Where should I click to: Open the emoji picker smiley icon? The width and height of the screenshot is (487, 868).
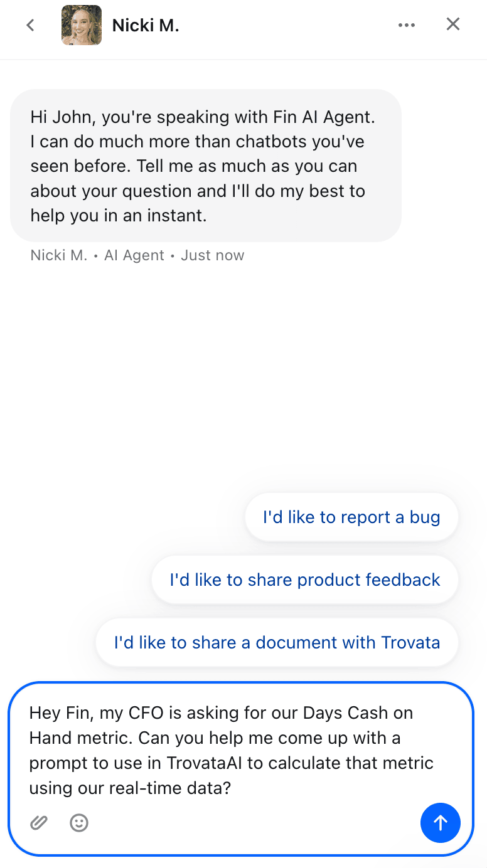point(79,822)
